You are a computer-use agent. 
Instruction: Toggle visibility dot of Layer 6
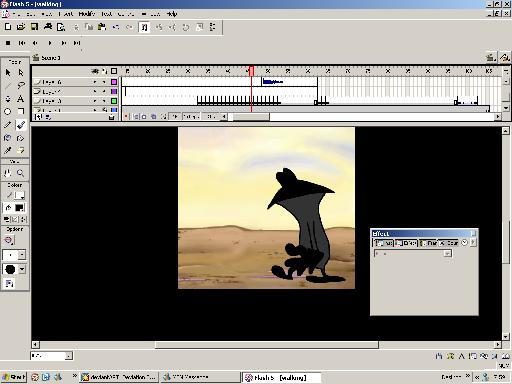(95, 82)
